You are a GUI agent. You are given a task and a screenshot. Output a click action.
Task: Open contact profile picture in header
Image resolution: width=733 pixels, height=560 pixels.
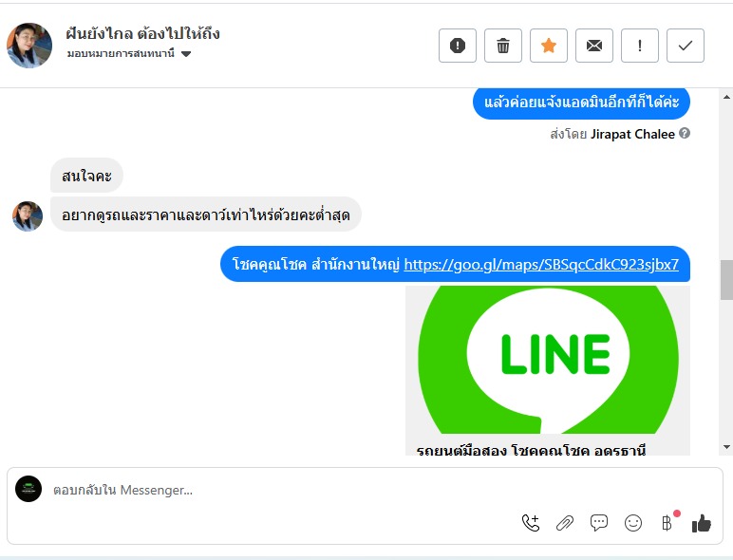coord(29,46)
